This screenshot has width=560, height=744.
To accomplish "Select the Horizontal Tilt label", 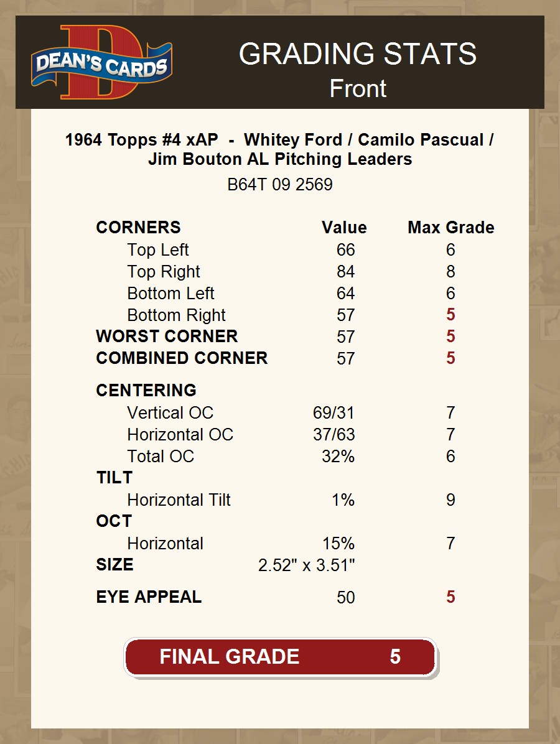I will tap(179, 500).
